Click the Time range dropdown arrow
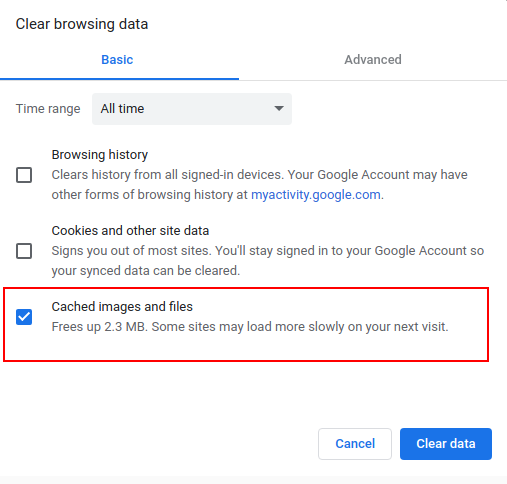This screenshot has height=484, width=507. [x=279, y=108]
